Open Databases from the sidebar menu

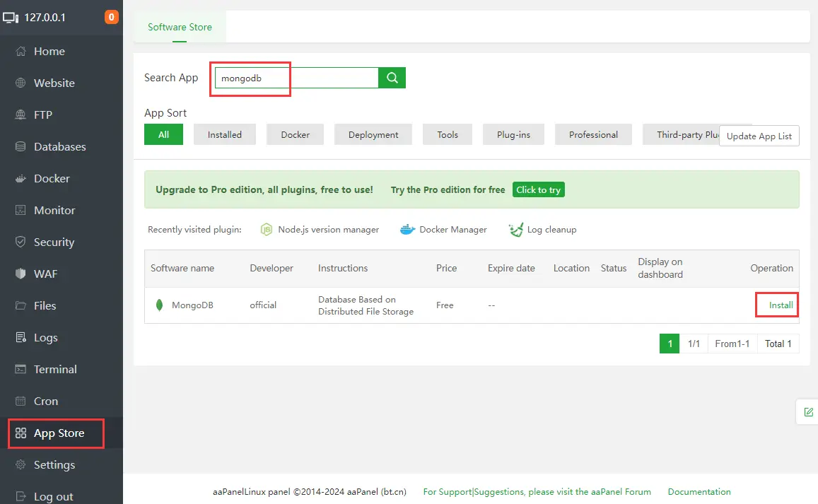pyautogui.click(x=60, y=146)
